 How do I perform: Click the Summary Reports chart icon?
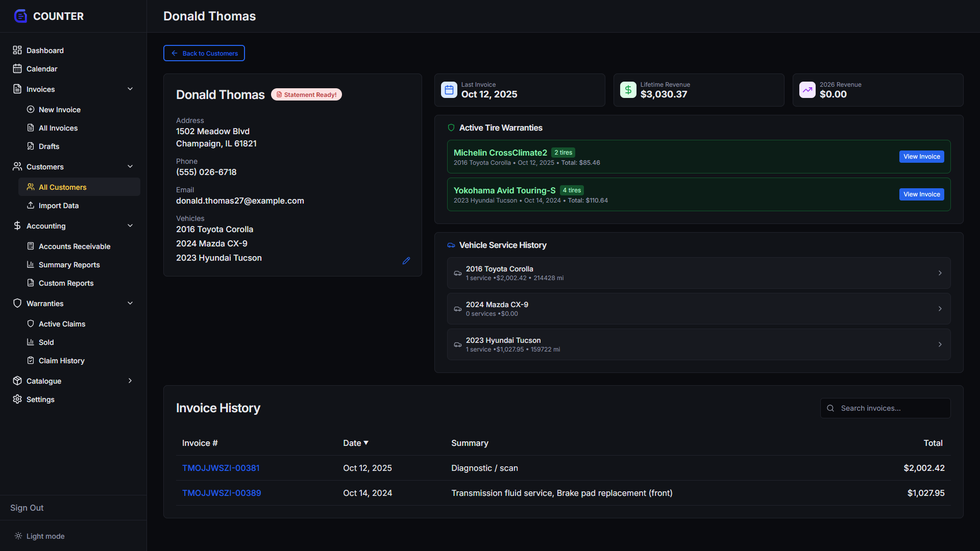31,264
